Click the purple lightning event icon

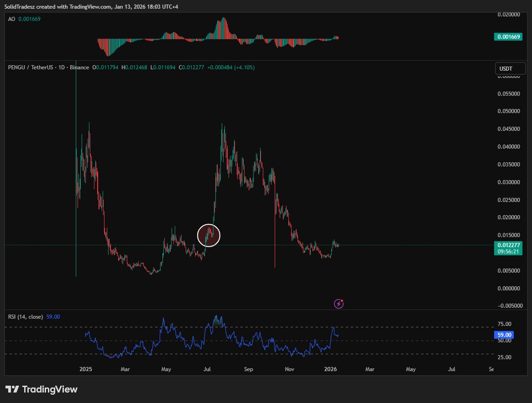(339, 304)
